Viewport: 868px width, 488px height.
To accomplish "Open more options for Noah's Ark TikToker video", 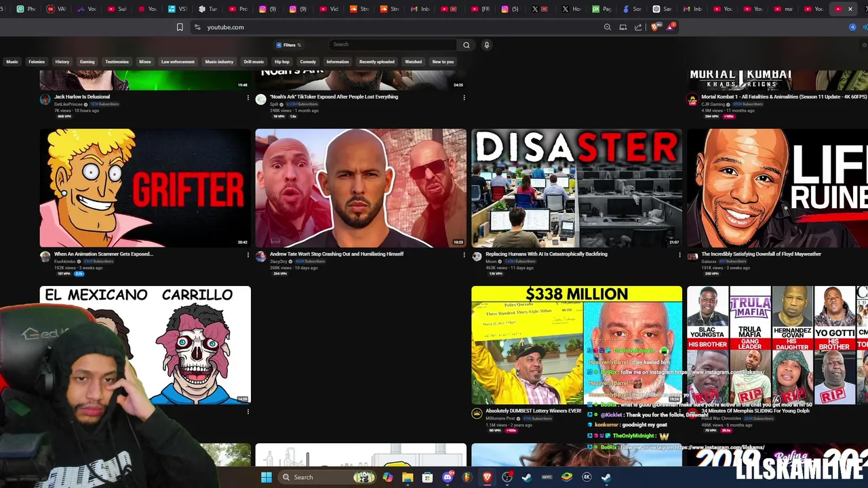I will [464, 98].
